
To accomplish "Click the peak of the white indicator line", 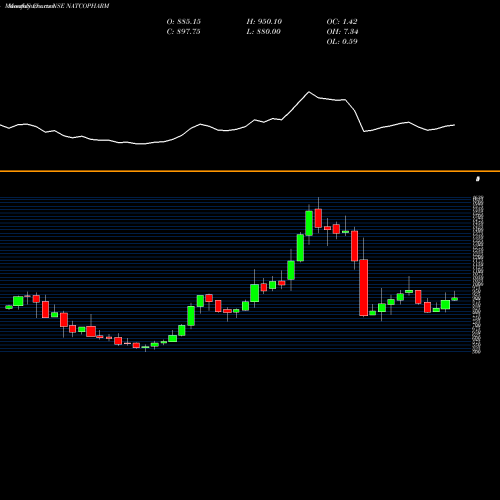I will click(309, 92).
